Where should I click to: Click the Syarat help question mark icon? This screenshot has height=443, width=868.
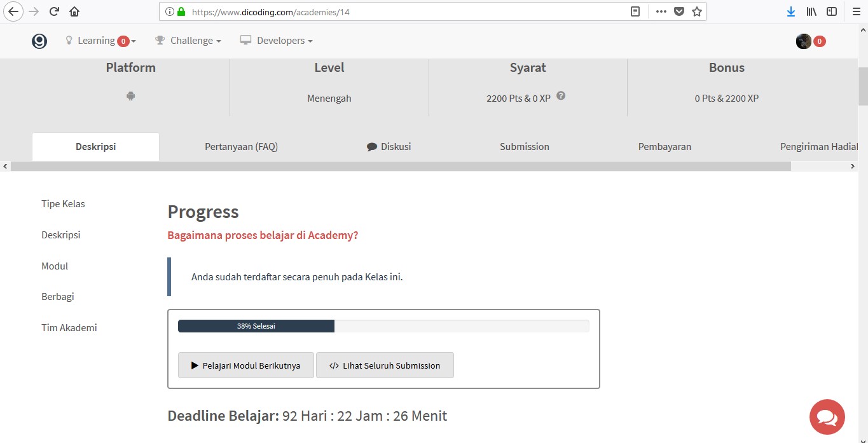(x=561, y=96)
